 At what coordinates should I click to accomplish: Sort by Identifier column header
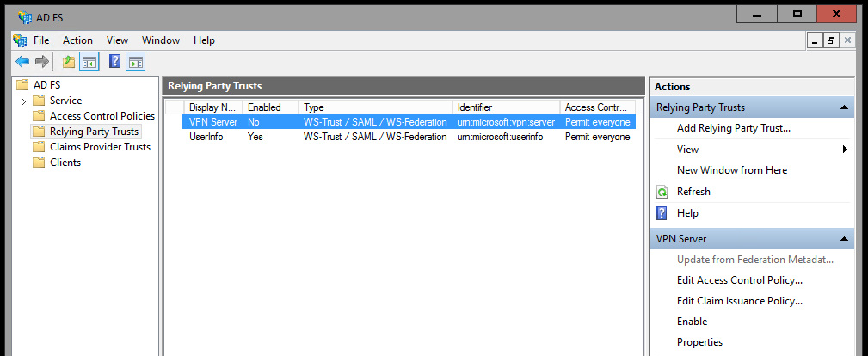tap(506, 107)
